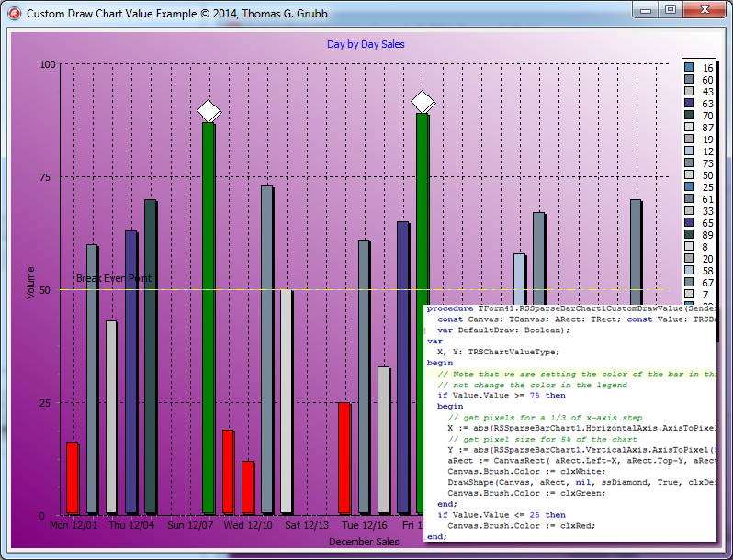Click the first red bar at Mon 12/01
This screenshot has width=733, height=560.
point(72,477)
